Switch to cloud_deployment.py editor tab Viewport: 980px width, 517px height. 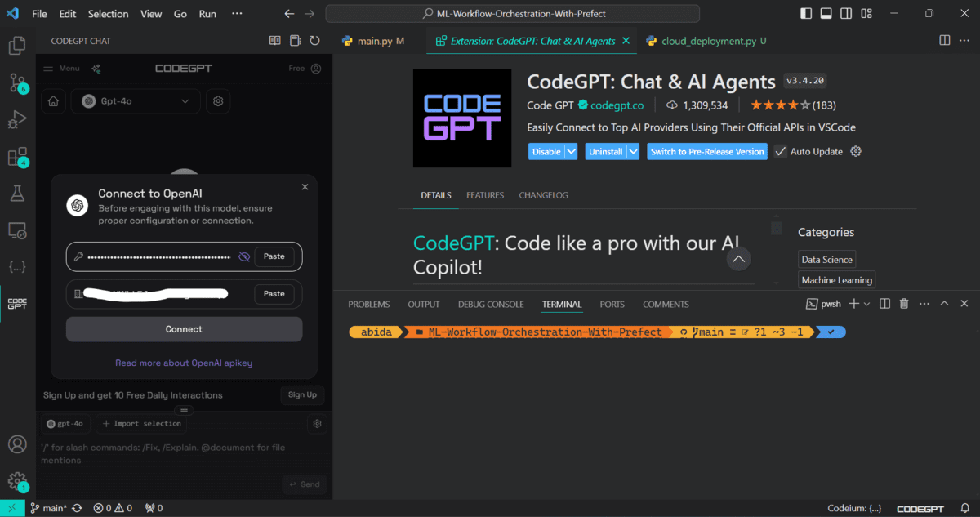tap(706, 41)
